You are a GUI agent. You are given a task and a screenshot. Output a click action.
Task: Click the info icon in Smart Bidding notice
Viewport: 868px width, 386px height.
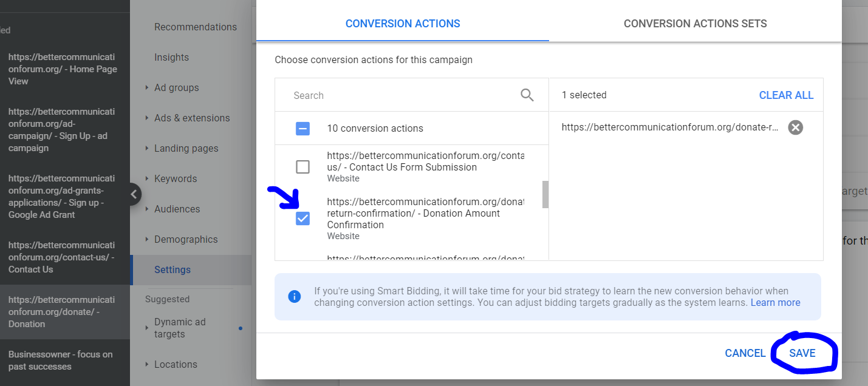tap(295, 297)
